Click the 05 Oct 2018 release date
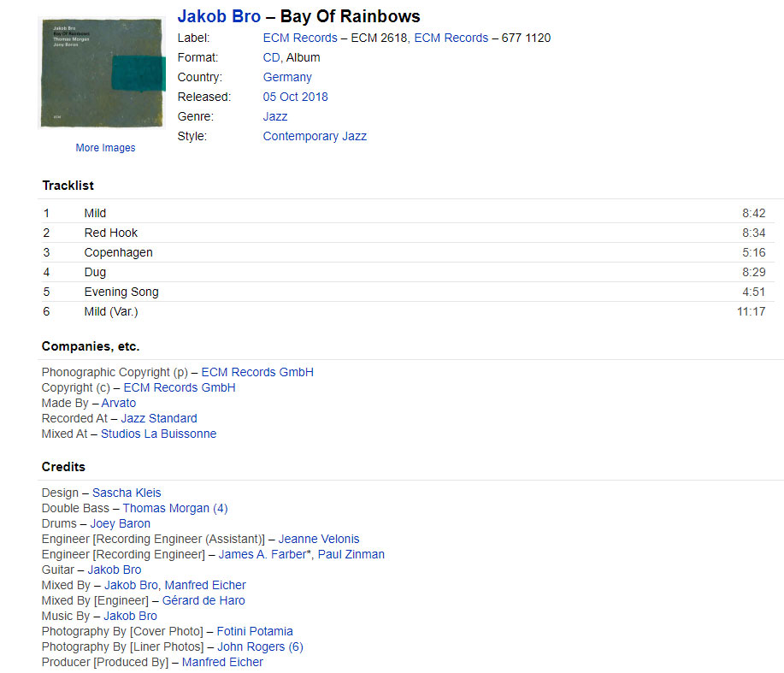The image size is (784, 673). tap(295, 97)
